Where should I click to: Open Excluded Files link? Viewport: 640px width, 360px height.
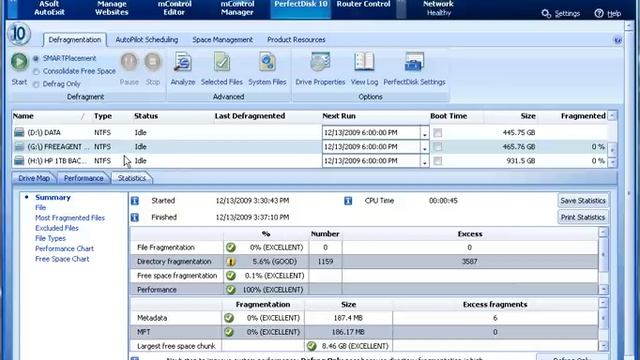[x=57, y=228]
